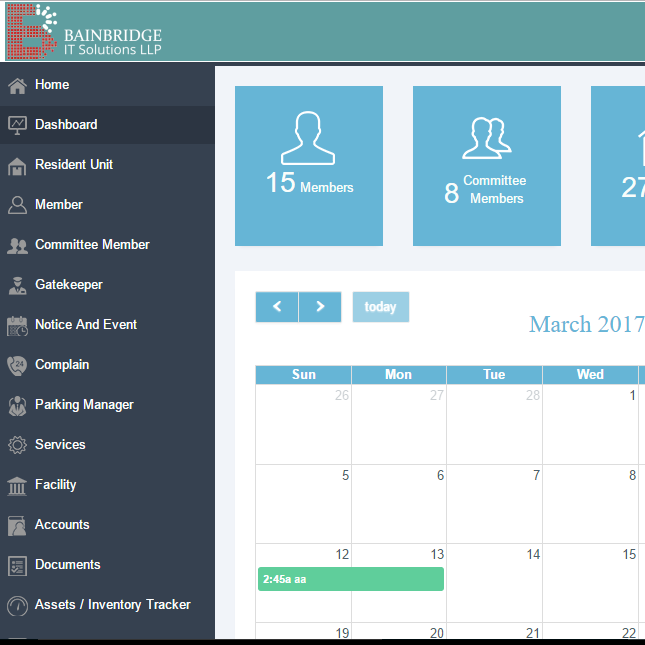
Task: Open Notice And Event section
Action: click(107, 325)
